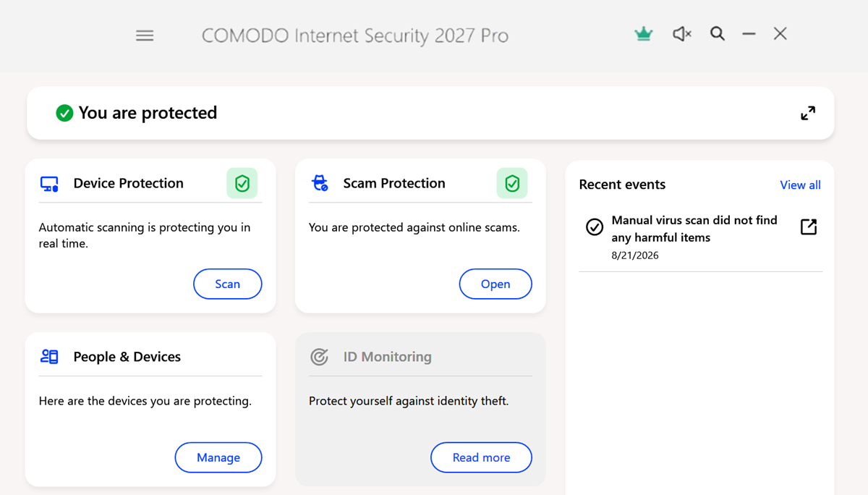The width and height of the screenshot is (868, 495).
Task: Select the Device Protection monitor icon
Action: click(49, 184)
